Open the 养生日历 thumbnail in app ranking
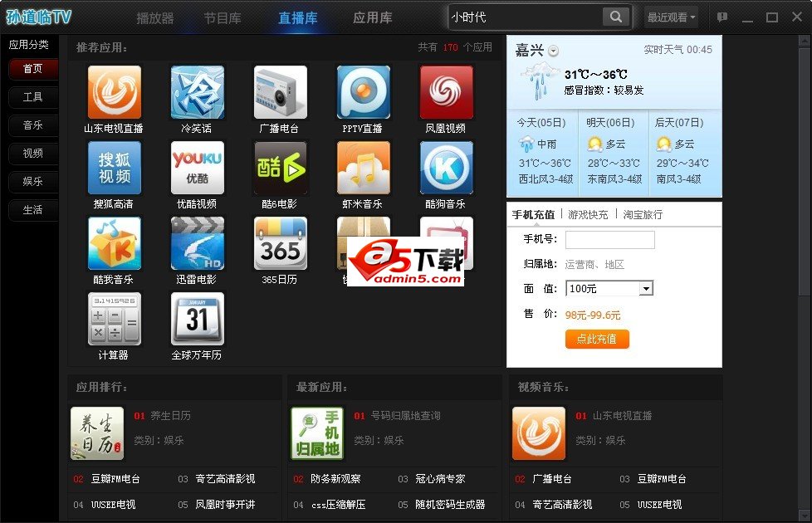 click(97, 433)
